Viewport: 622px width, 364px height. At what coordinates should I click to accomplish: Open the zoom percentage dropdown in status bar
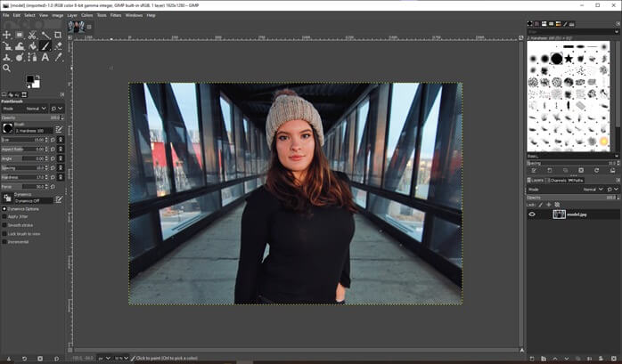pyautogui.click(x=121, y=358)
